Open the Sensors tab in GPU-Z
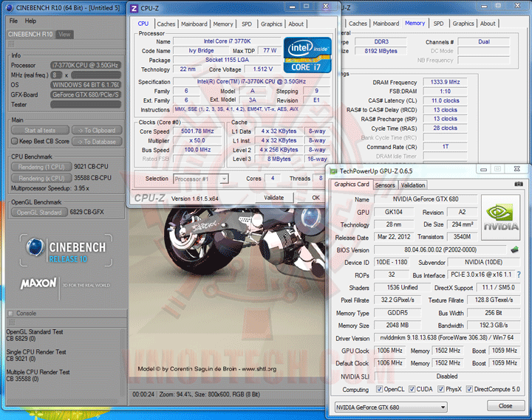This screenshot has width=532, height=420. coord(385,185)
